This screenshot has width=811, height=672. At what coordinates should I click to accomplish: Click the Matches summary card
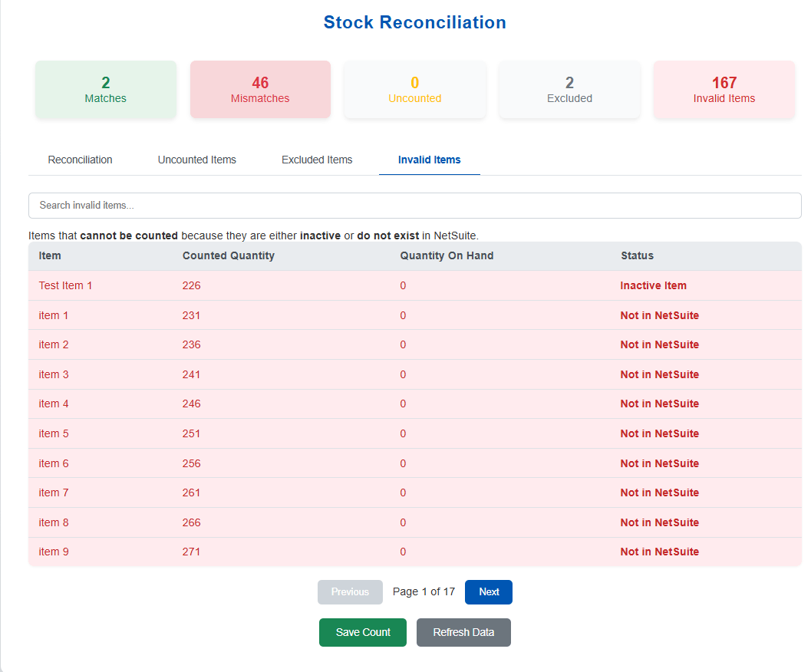[x=106, y=90]
